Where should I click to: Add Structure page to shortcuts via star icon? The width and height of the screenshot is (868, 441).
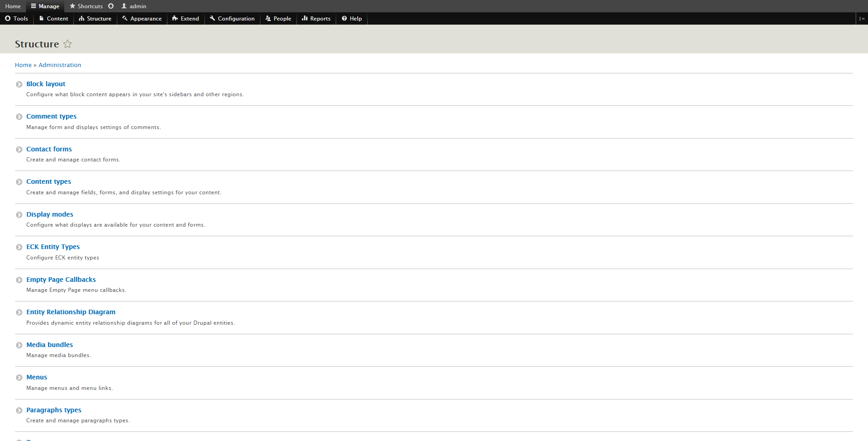(x=68, y=44)
